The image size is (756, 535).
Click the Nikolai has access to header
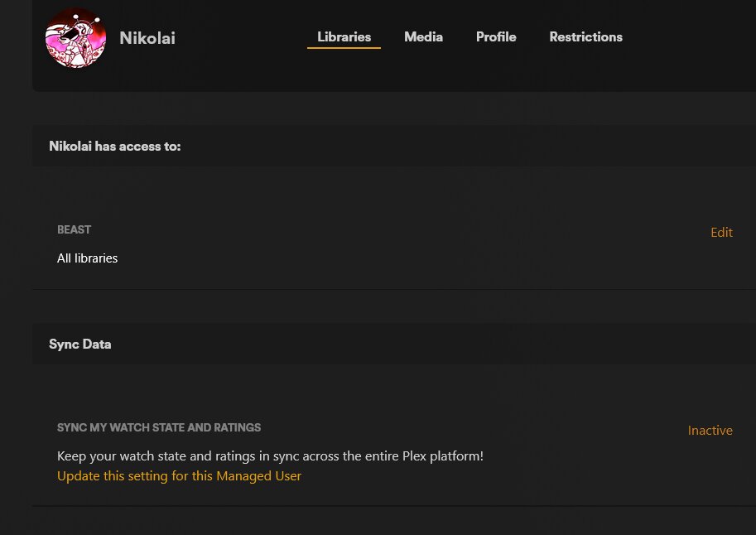(115, 146)
